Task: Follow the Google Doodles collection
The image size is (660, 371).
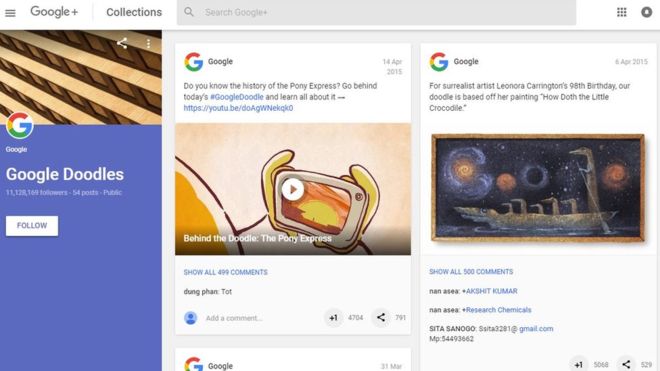Action: click(x=32, y=226)
